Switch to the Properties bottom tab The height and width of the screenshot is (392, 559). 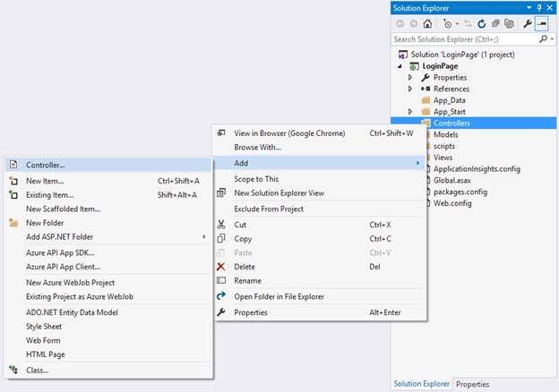tap(472, 384)
